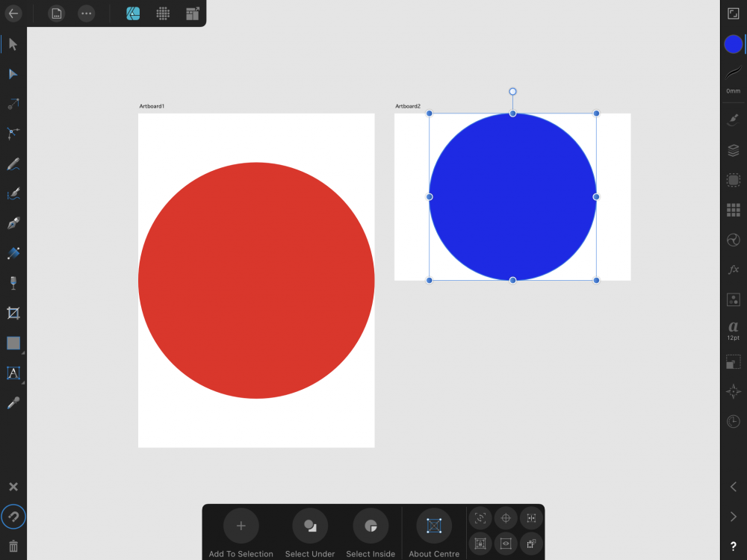Open the Stroke studio panel
Viewport: 747px width, 560px height.
pyautogui.click(x=733, y=75)
